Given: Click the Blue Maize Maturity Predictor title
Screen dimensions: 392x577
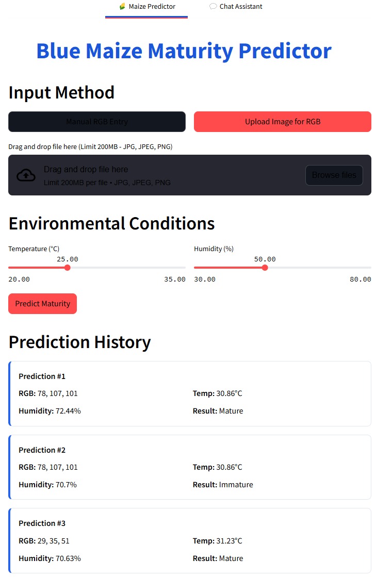Looking at the screenshot, I should pyautogui.click(x=184, y=51).
